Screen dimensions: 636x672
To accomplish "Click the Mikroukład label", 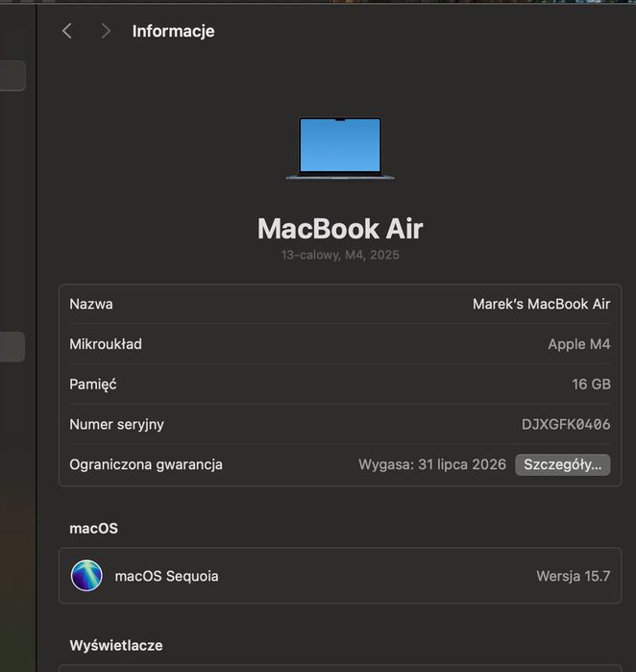I will pyautogui.click(x=106, y=344).
